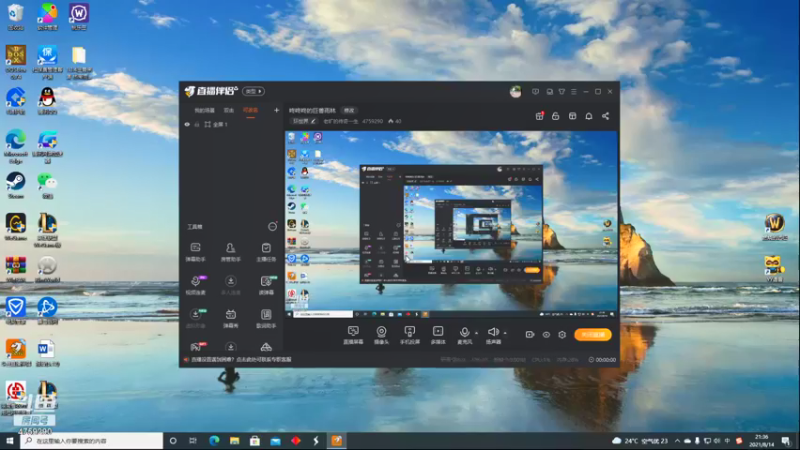This screenshot has width=800, height=450.
Task: Open the 歌词助手 tool
Action: point(266,318)
